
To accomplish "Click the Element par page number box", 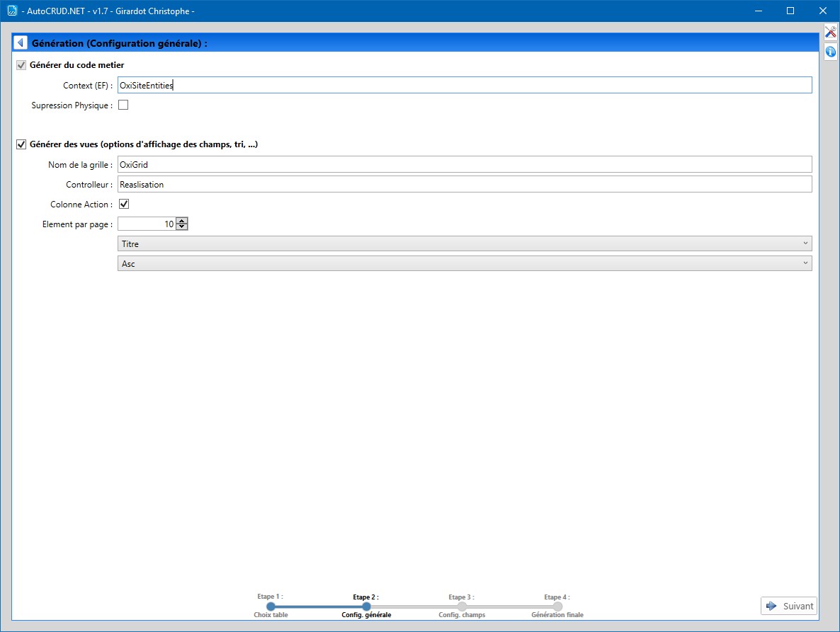I will click(x=147, y=224).
